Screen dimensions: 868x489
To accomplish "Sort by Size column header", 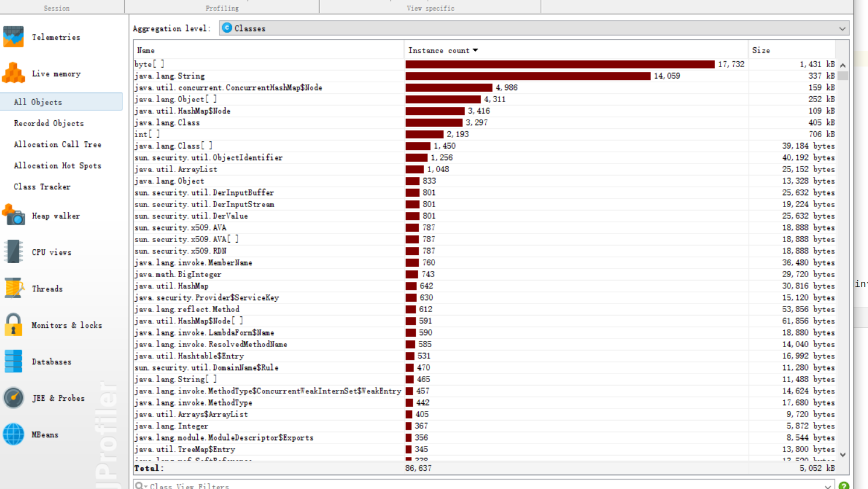I will point(792,50).
